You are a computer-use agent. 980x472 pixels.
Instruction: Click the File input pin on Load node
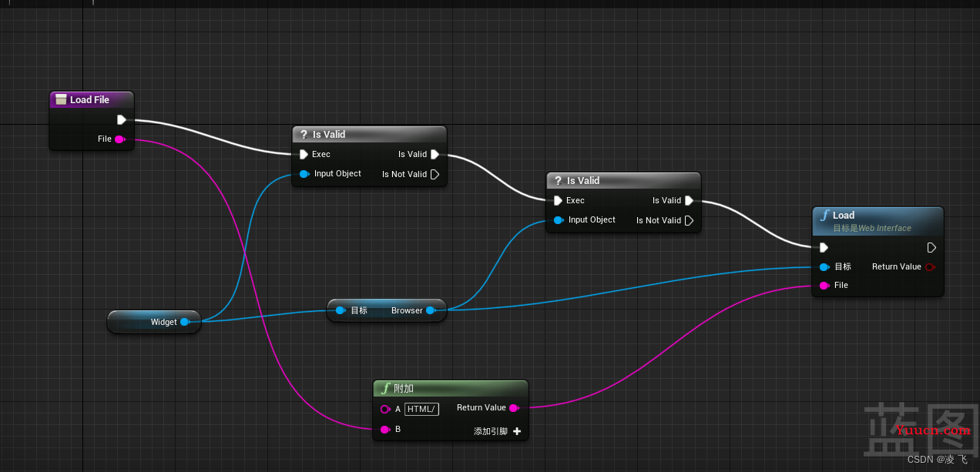click(824, 286)
